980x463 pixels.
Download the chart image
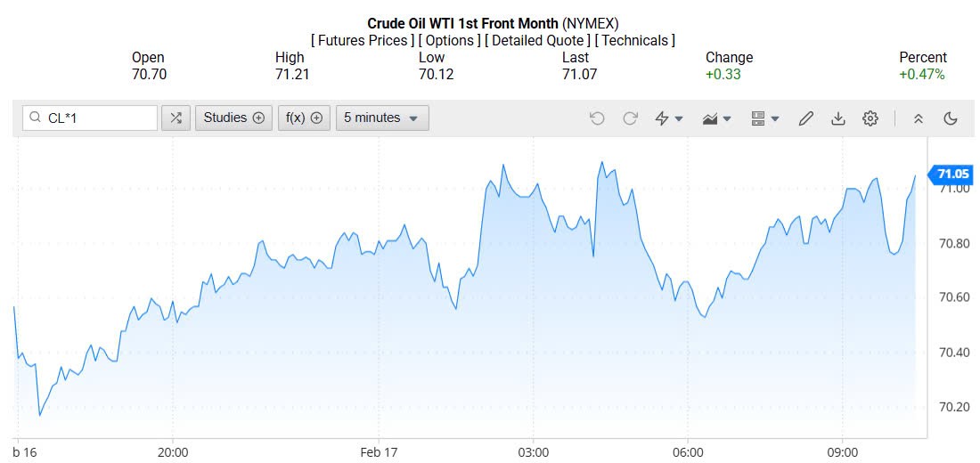click(837, 118)
